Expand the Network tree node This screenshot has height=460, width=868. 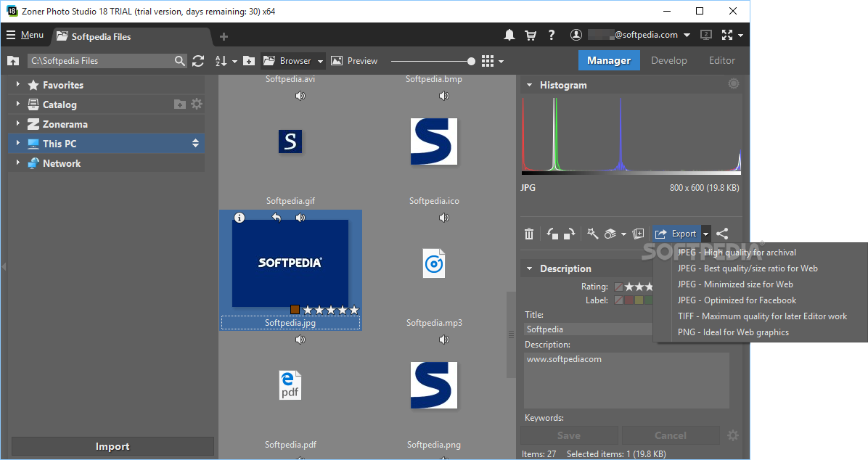[x=17, y=163]
